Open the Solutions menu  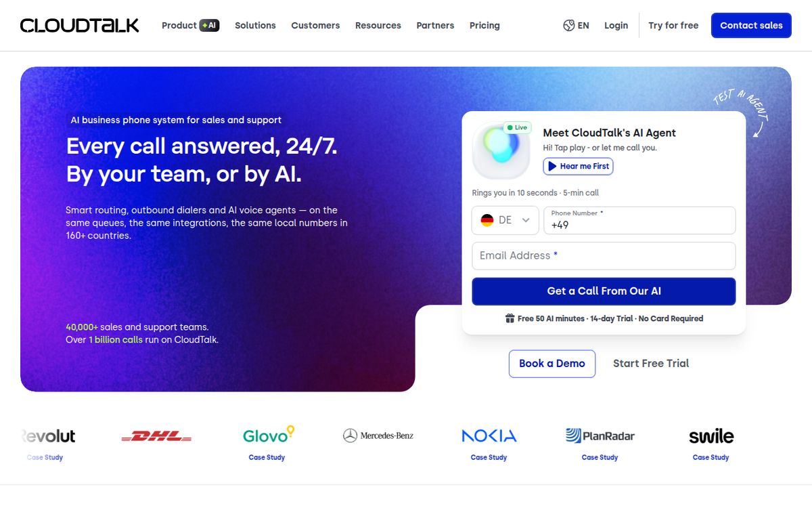pos(255,25)
